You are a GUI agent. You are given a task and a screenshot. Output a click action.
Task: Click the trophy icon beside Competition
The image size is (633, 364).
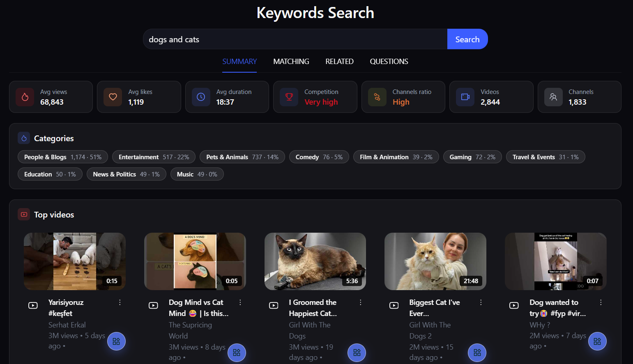tap(289, 97)
